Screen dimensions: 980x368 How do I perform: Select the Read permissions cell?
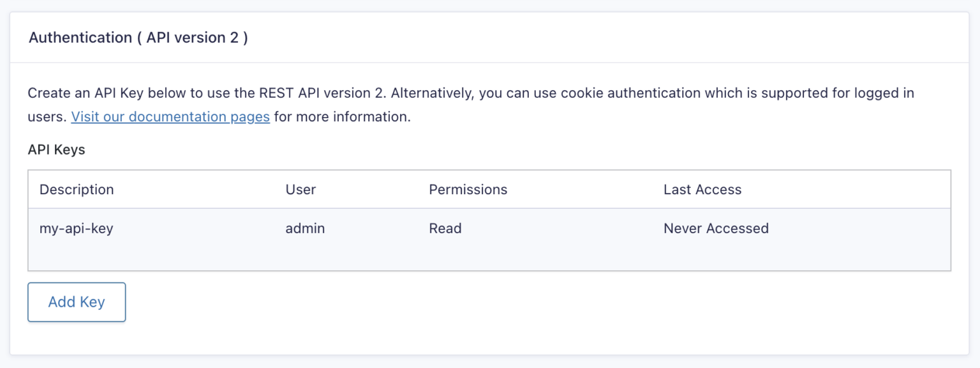pos(445,229)
